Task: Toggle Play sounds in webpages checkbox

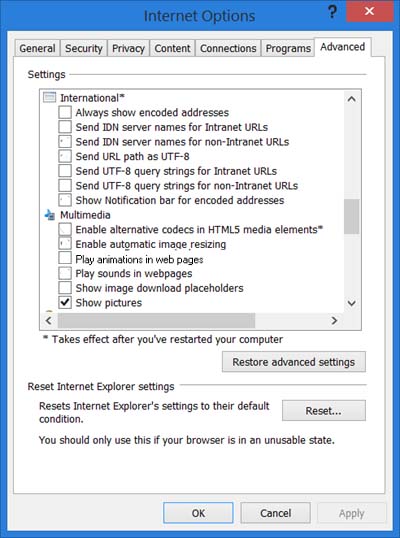Action: 65,273
